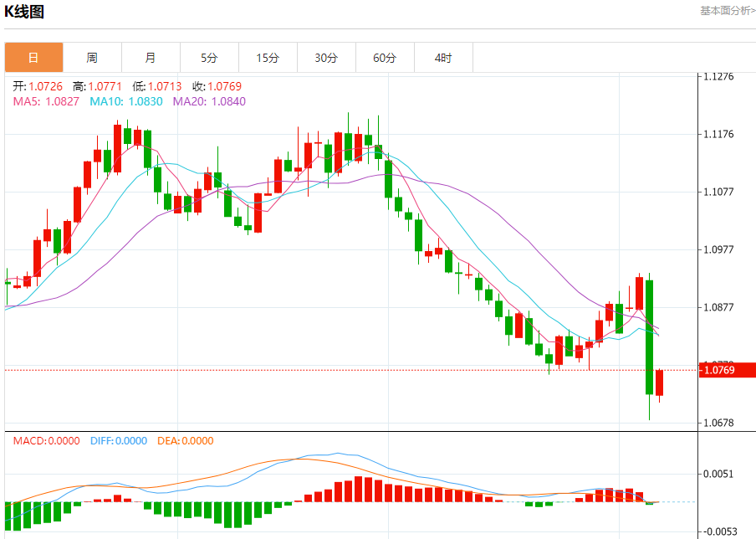Click the K线图 heading
Screen dimensions: 756x539
pos(24,12)
